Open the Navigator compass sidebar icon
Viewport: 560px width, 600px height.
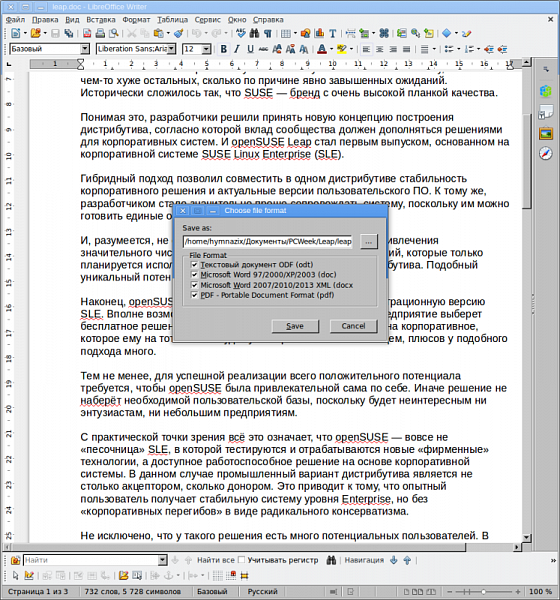[x=546, y=153]
